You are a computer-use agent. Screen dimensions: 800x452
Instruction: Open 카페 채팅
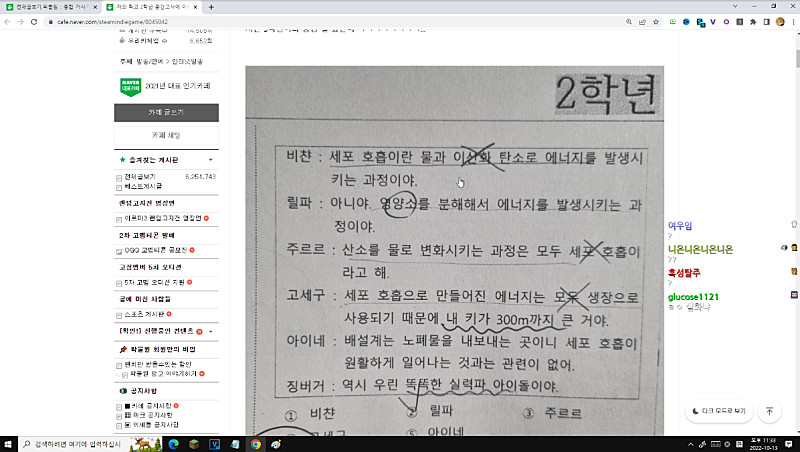[166, 135]
